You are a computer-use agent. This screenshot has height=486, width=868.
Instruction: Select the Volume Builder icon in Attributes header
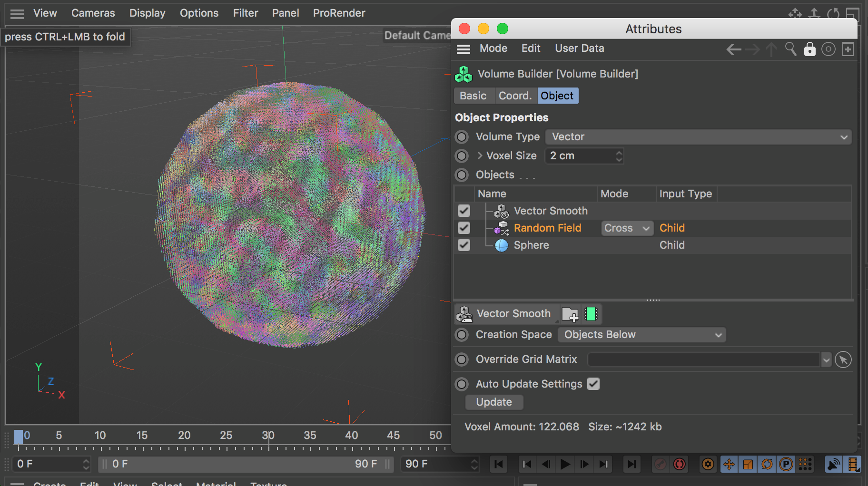pos(464,74)
